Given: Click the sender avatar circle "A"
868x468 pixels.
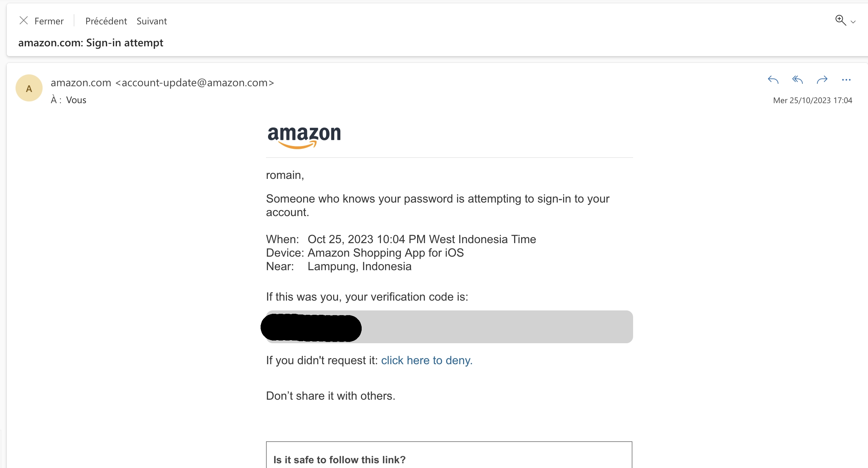Looking at the screenshot, I should (x=29, y=88).
